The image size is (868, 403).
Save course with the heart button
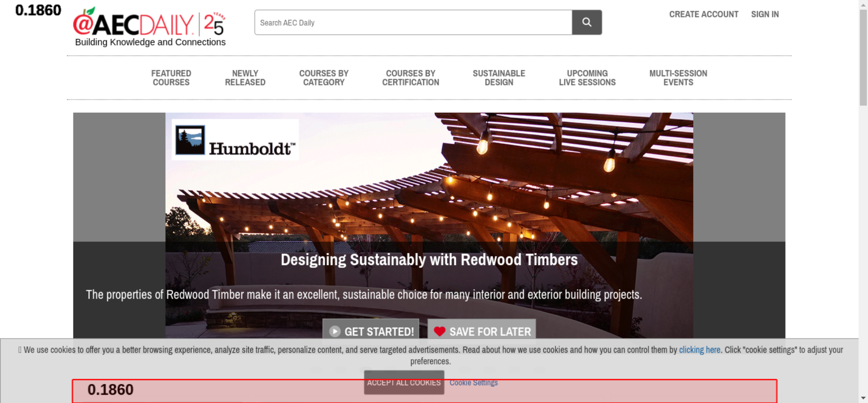481,331
